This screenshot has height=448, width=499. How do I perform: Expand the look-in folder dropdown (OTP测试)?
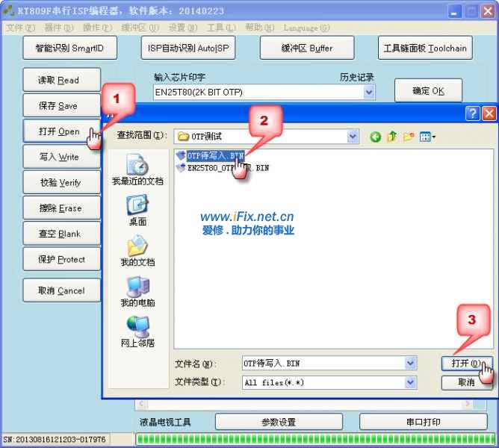coord(353,137)
